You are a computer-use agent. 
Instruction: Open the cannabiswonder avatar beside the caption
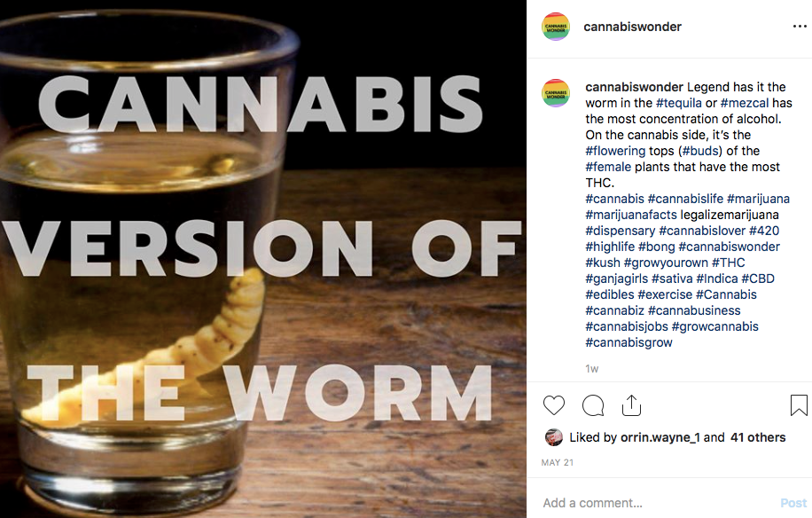(x=556, y=93)
